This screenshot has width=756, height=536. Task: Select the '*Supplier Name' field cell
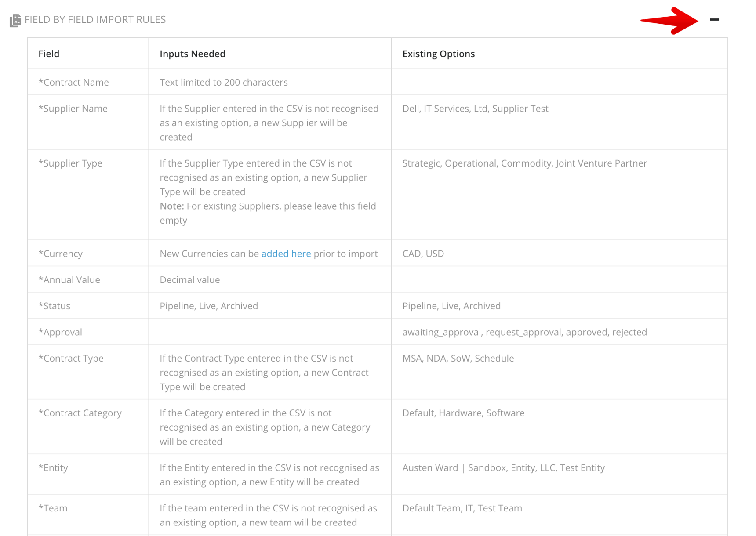(x=73, y=109)
